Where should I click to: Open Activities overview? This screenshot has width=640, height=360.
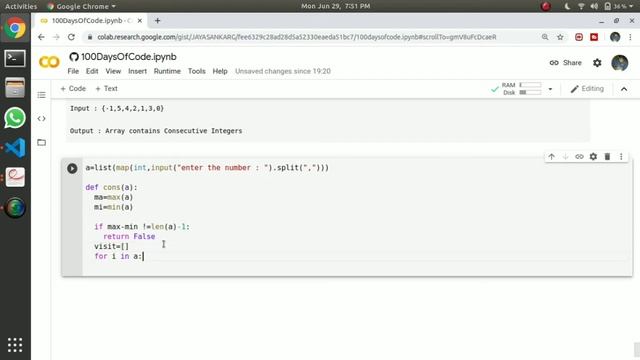(21, 6)
